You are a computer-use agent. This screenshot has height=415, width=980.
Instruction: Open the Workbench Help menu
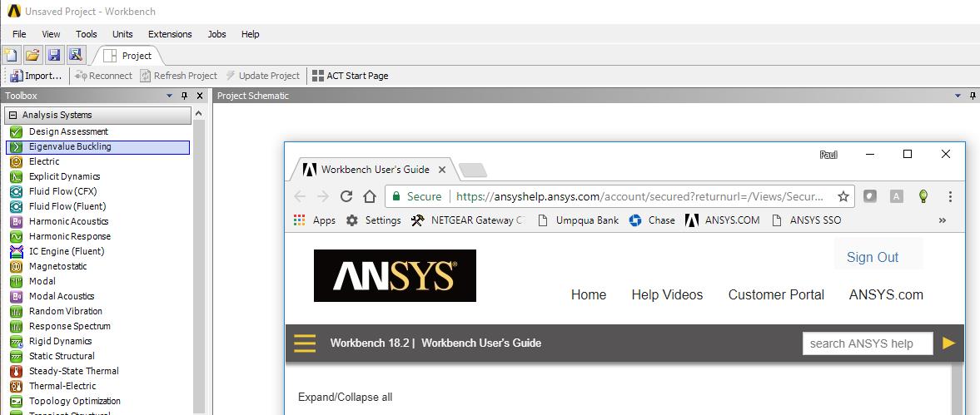pos(250,34)
